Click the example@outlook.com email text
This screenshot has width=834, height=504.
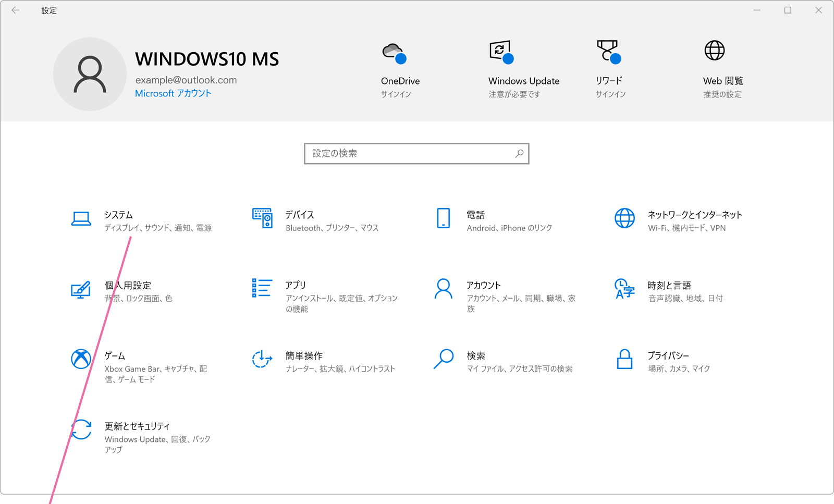pos(186,80)
